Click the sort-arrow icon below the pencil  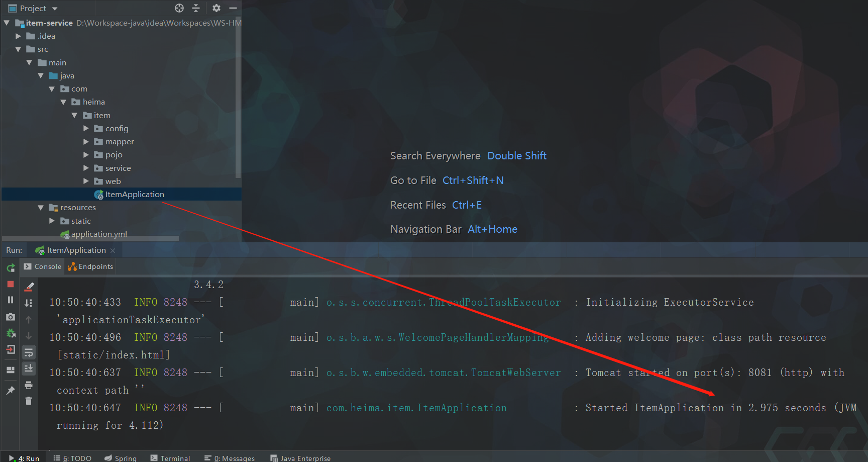click(x=29, y=303)
